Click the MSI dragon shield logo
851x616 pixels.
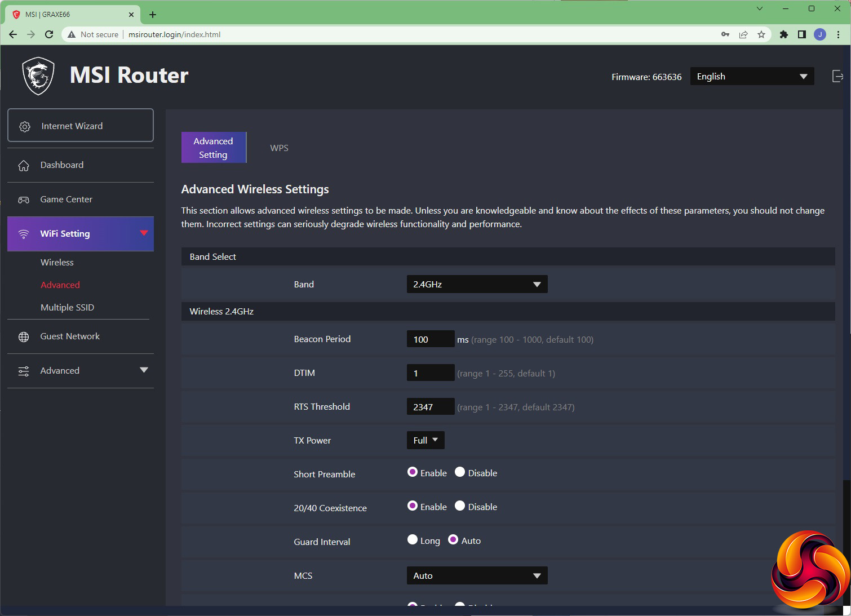(x=38, y=76)
